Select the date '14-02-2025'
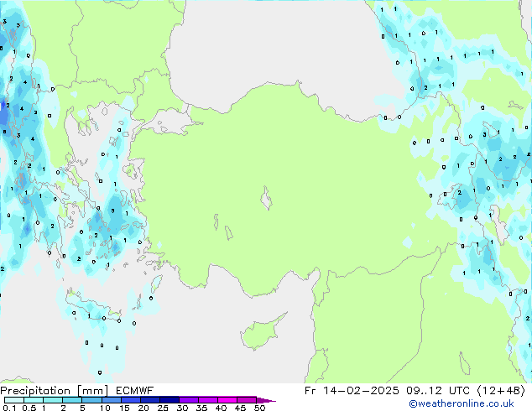The height and width of the screenshot is (411, 532). click(361, 391)
